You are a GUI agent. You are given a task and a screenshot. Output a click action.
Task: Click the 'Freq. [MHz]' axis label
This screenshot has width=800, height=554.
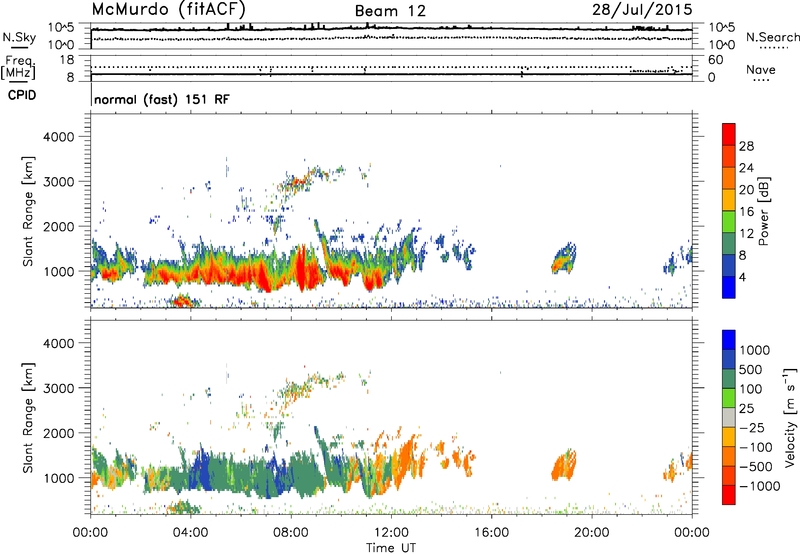(x=18, y=67)
